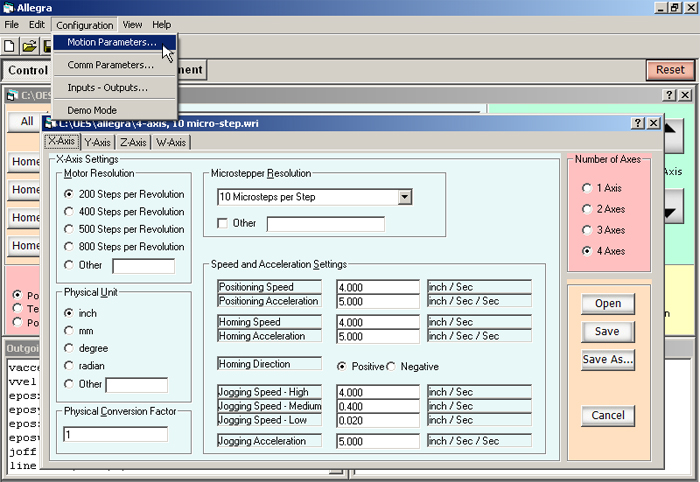This screenshot has width=700, height=482.
Task: Click the Control tab in main window
Action: pyautogui.click(x=28, y=71)
